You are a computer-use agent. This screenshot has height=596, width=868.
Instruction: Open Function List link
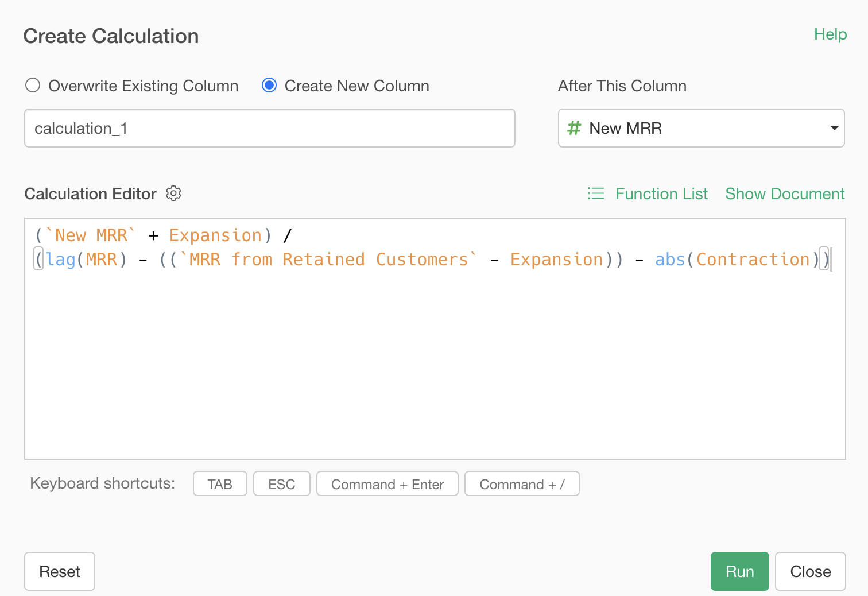pyautogui.click(x=661, y=193)
